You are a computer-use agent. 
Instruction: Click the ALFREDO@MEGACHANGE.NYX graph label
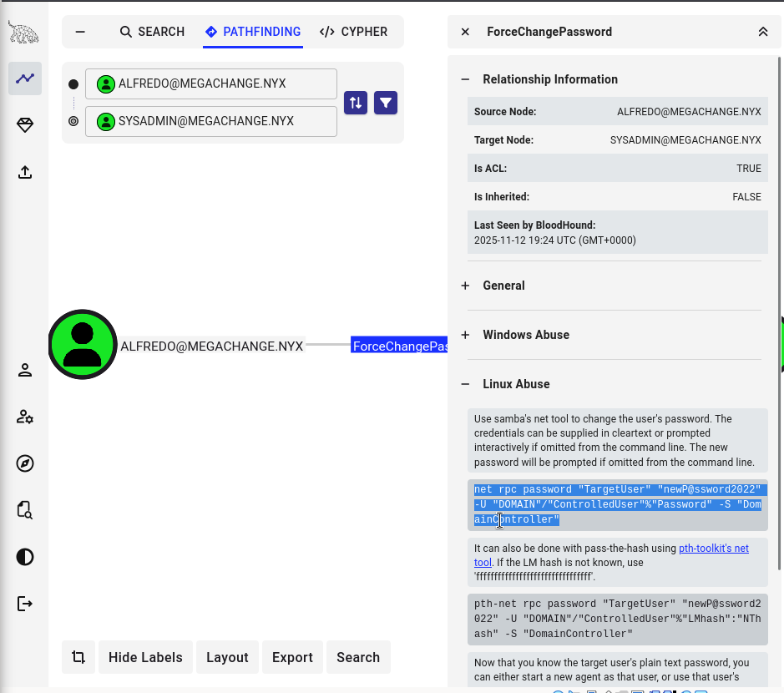211,346
